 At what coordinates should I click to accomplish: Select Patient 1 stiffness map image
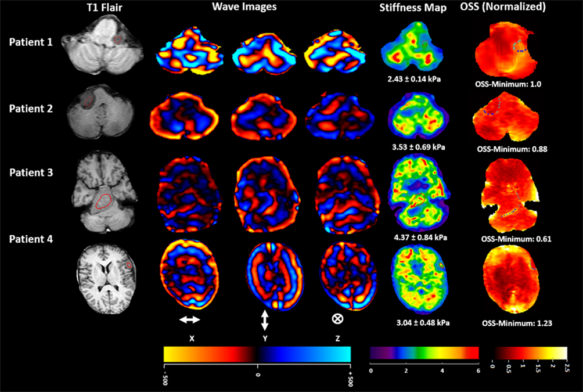(x=412, y=48)
